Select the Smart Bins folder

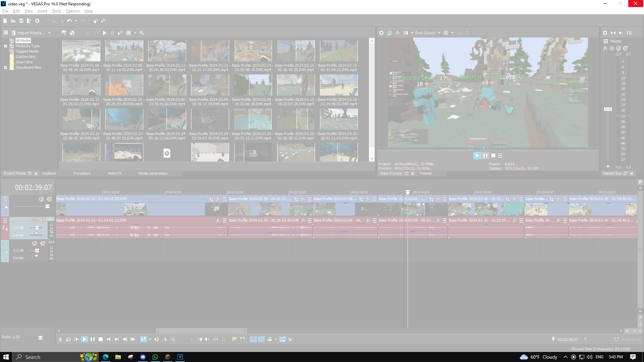24,62
